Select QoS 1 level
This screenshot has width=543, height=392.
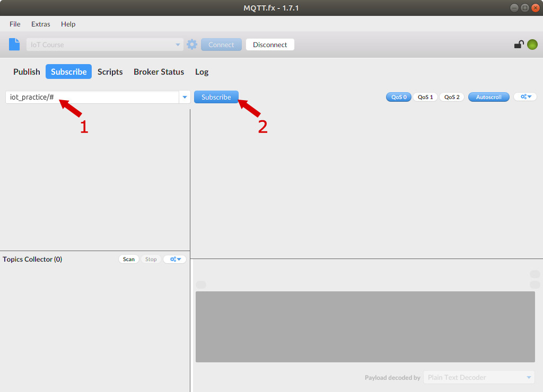coord(425,97)
